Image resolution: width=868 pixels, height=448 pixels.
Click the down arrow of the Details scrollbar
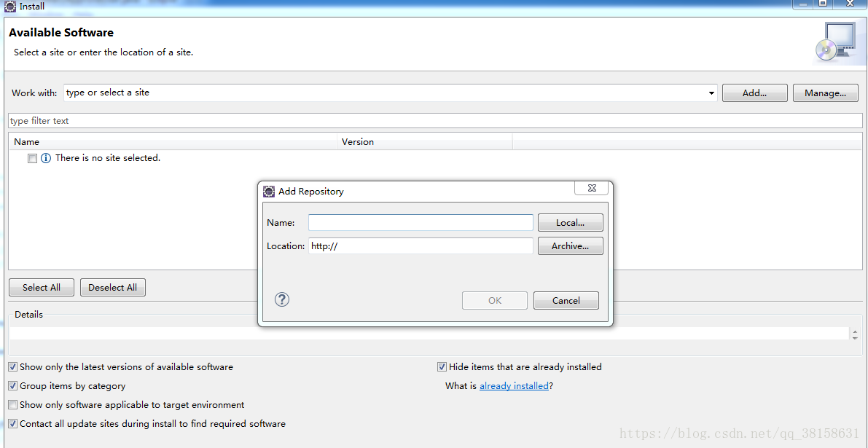854,339
